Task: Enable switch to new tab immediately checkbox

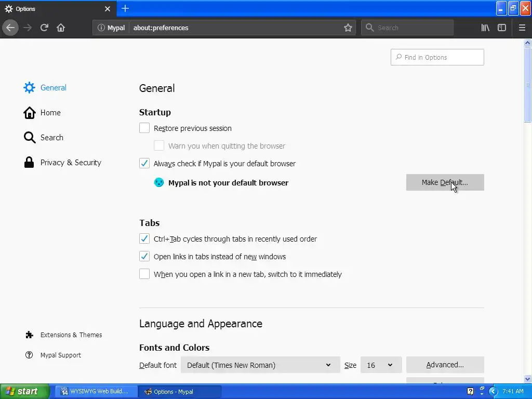Action: click(x=144, y=274)
